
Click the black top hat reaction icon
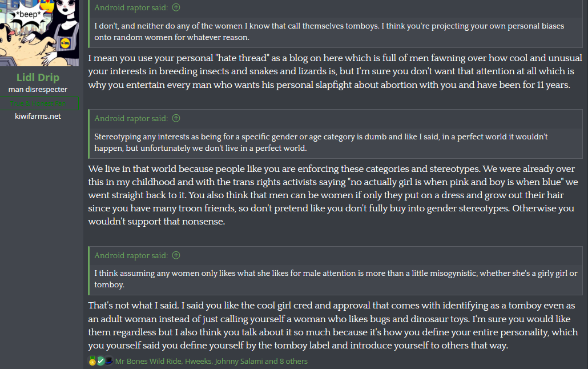(x=108, y=361)
